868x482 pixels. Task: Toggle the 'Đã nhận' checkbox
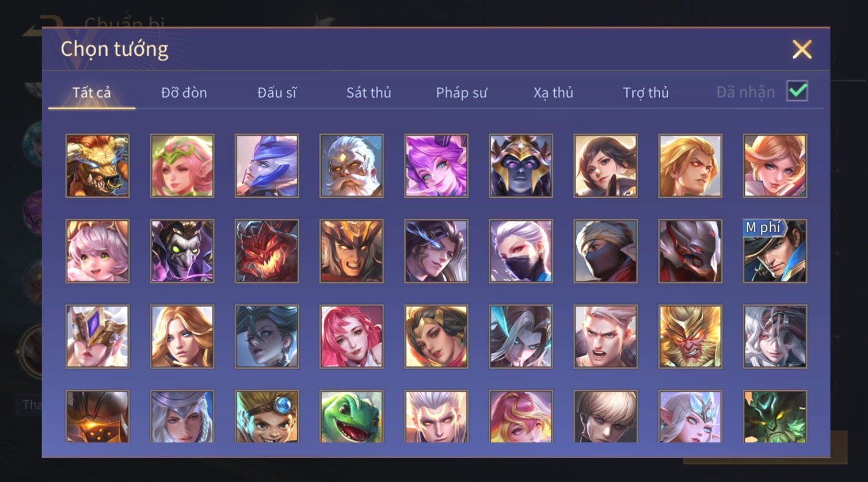pos(797,91)
